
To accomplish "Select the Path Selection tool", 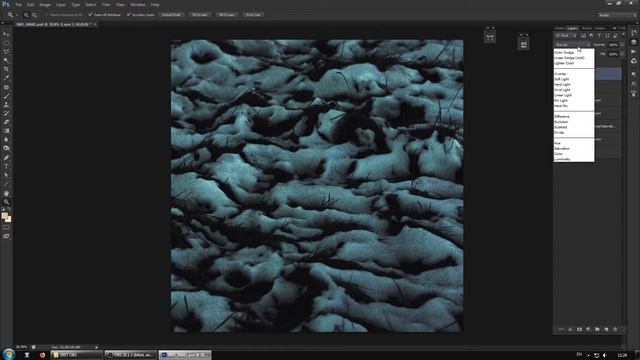I will pos(6,175).
